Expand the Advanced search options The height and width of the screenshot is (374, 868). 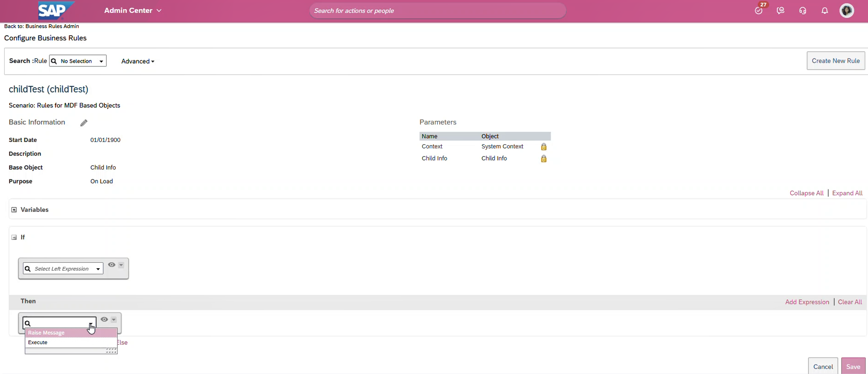pos(138,61)
